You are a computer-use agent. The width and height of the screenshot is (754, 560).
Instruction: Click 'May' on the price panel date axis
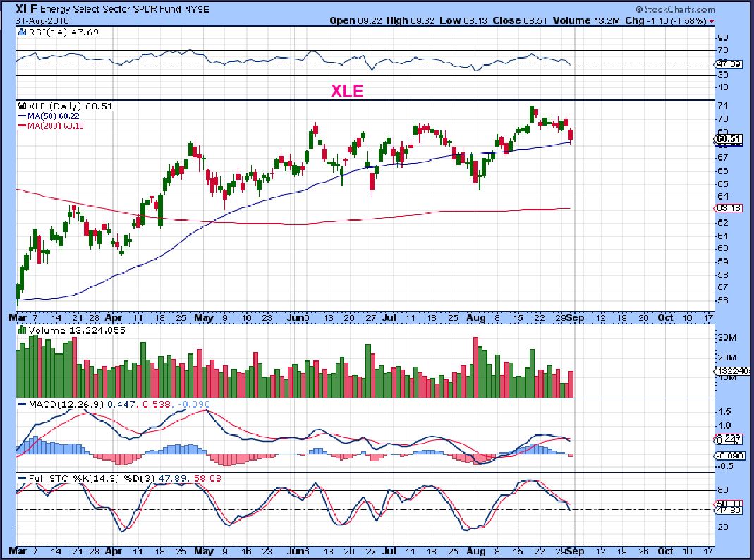click(x=204, y=318)
